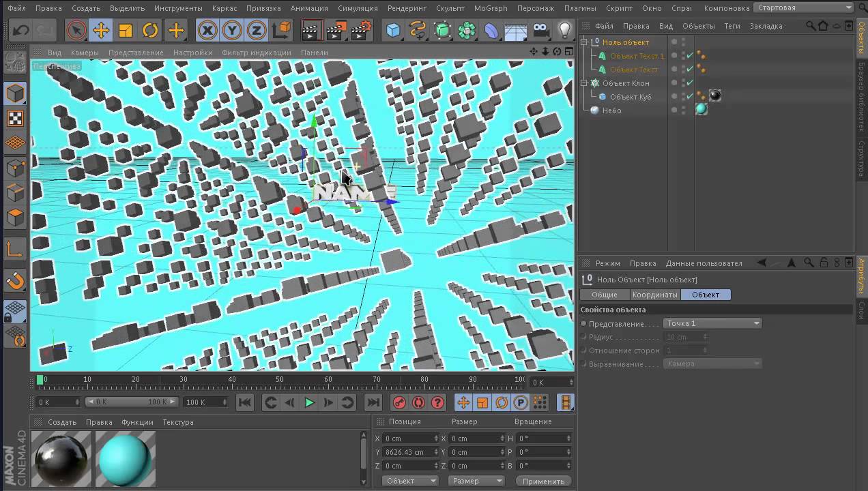Viewport: 868px width, 491px height.
Task: Click the preview range slider bar
Action: [x=132, y=402]
